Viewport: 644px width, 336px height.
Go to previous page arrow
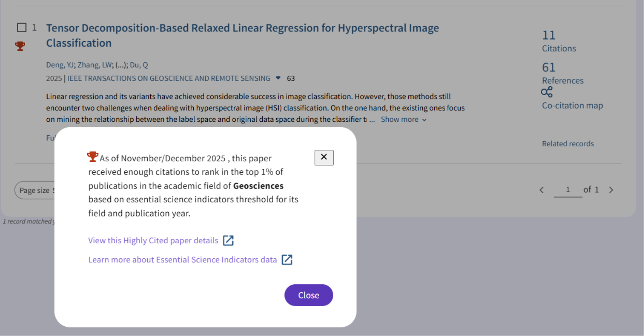click(x=542, y=190)
